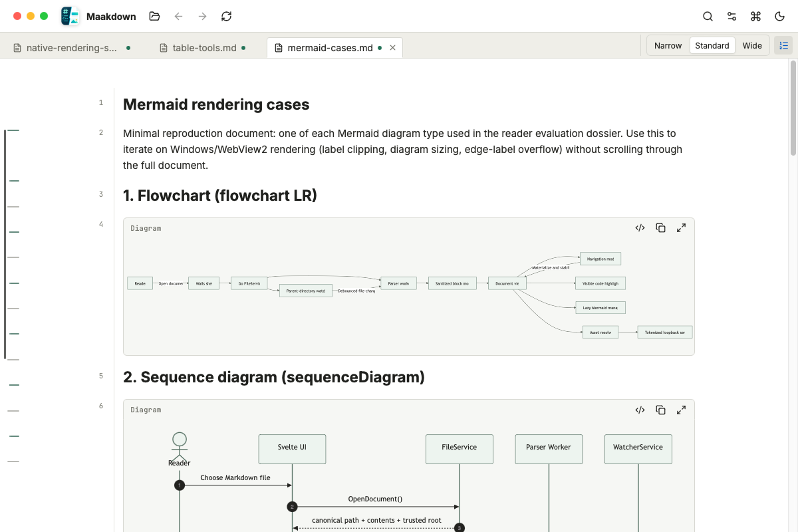Viewport: 798px width, 532px height.
Task: Click the Maakdown app logo icon
Action: [x=70, y=16]
